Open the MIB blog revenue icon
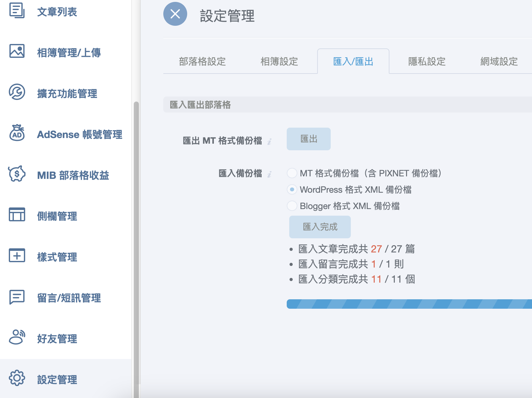This screenshot has width=532, height=398. [17, 174]
